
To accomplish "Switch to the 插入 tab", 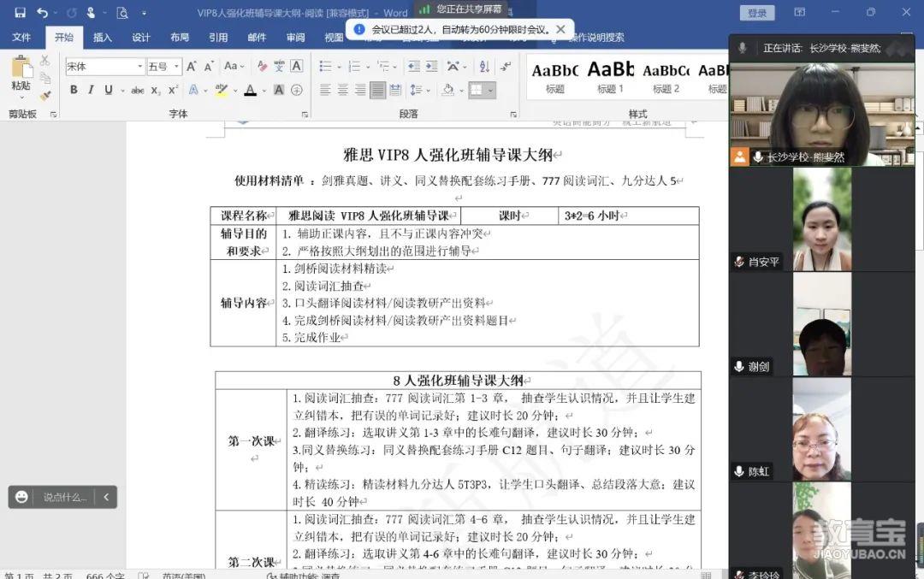I will [103, 37].
